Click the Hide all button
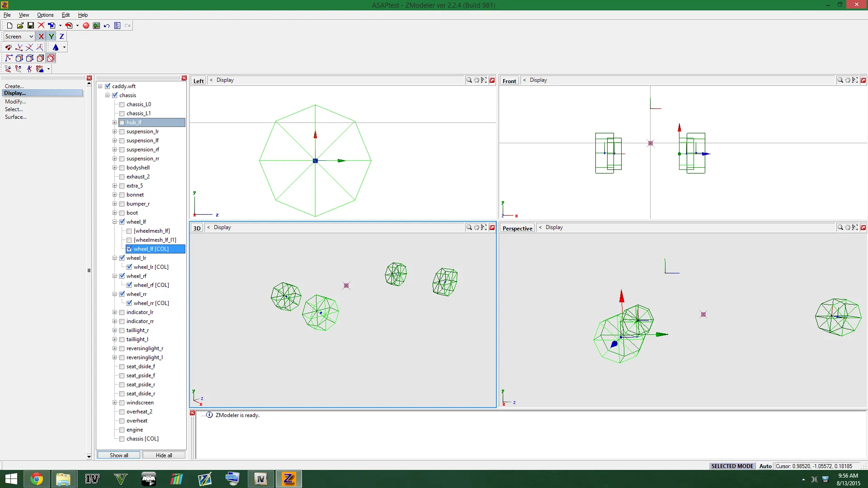Viewport: 868px width, 488px height. click(164, 455)
